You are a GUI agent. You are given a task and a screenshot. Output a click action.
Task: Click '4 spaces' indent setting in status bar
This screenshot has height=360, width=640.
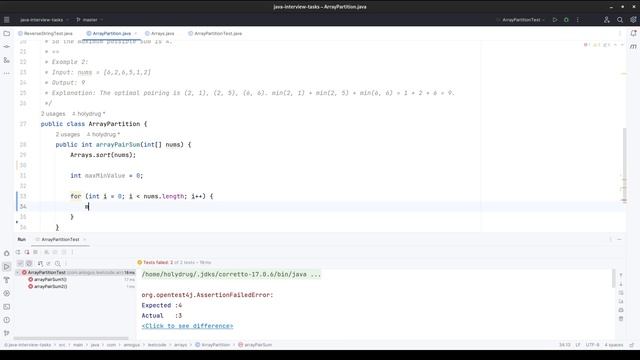pyautogui.click(x=613, y=345)
